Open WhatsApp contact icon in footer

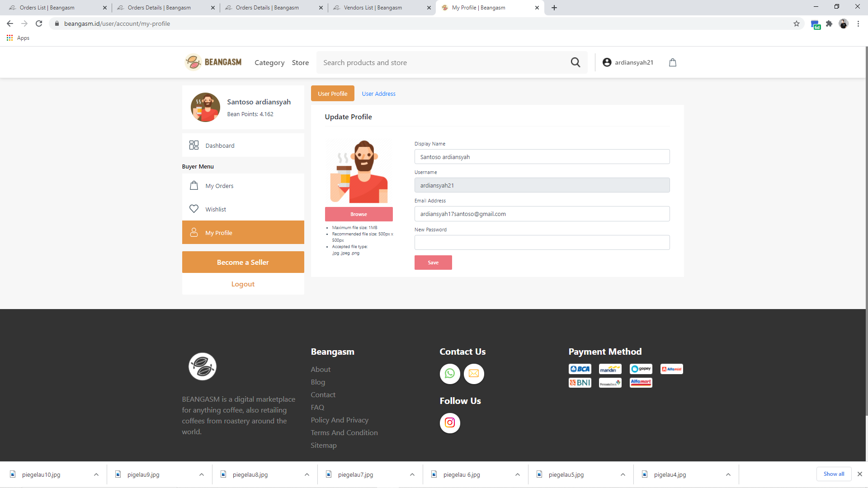[x=450, y=374]
